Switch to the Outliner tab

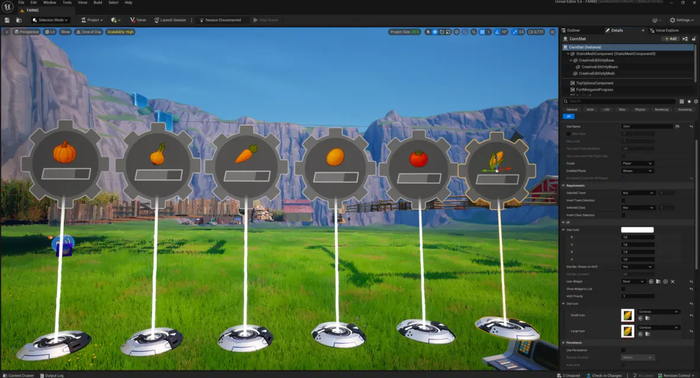click(573, 30)
